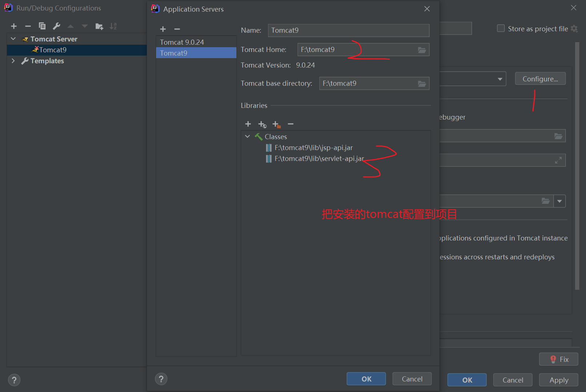Open dropdown arrow in background lower combo field
Viewport: 586px width, 392px height.
click(x=559, y=201)
